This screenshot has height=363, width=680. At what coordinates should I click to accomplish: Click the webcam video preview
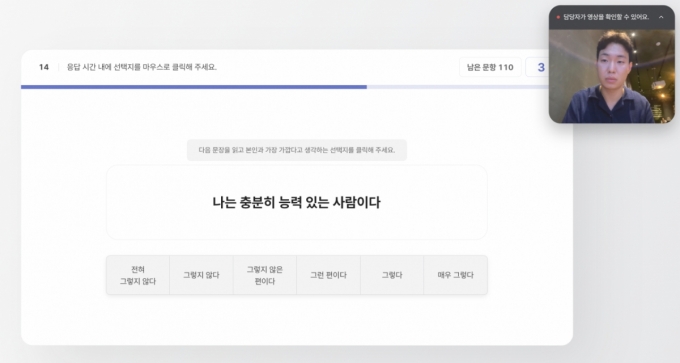pos(611,76)
